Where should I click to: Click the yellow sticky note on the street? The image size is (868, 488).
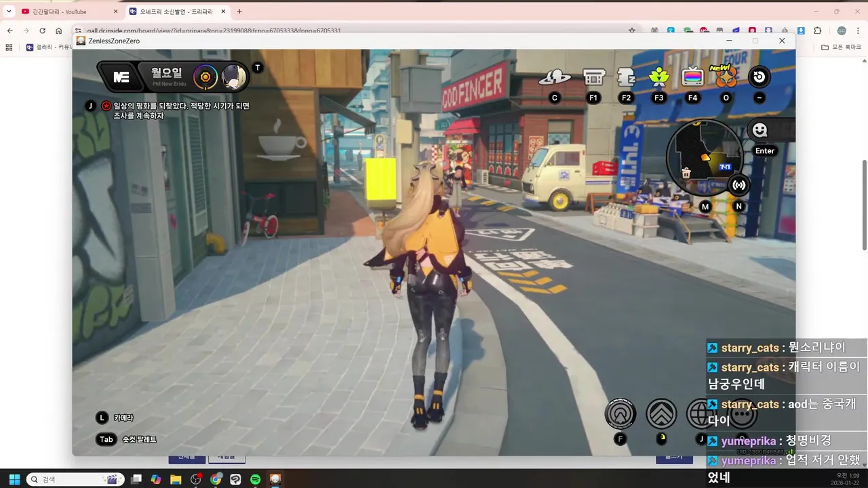tap(381, 179)
